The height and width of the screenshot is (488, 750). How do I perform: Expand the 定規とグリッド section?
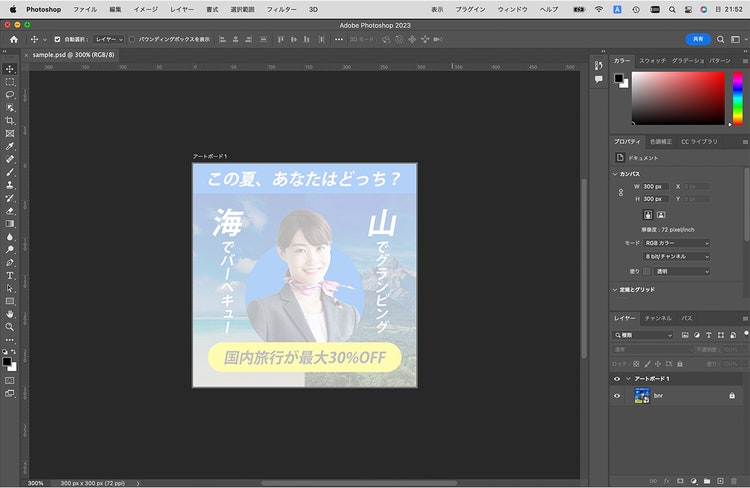pyautogui.click(x=615, y=289)
